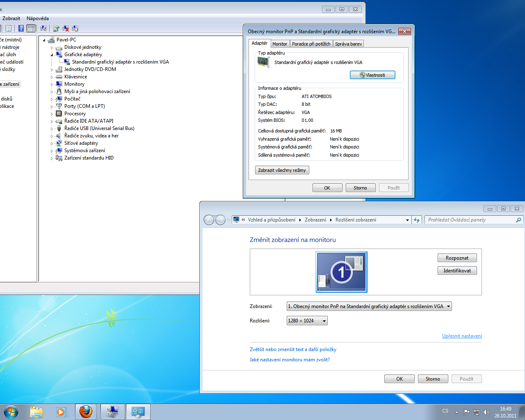
Task: Open Windows Explorer from the taskbar
Action: click(x=37, y=412)
